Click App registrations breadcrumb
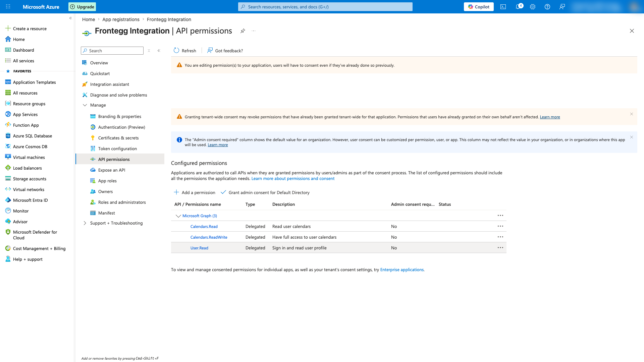 (121, 19)
